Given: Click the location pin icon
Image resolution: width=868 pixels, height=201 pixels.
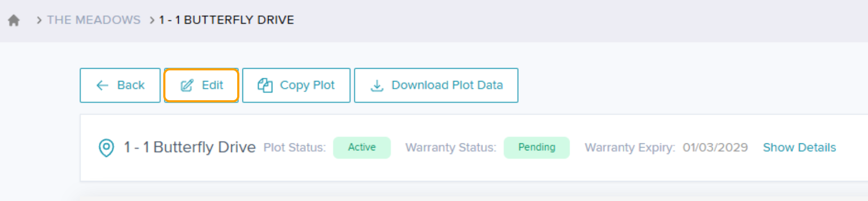Looking at the screenshot, I should [106, 148].
